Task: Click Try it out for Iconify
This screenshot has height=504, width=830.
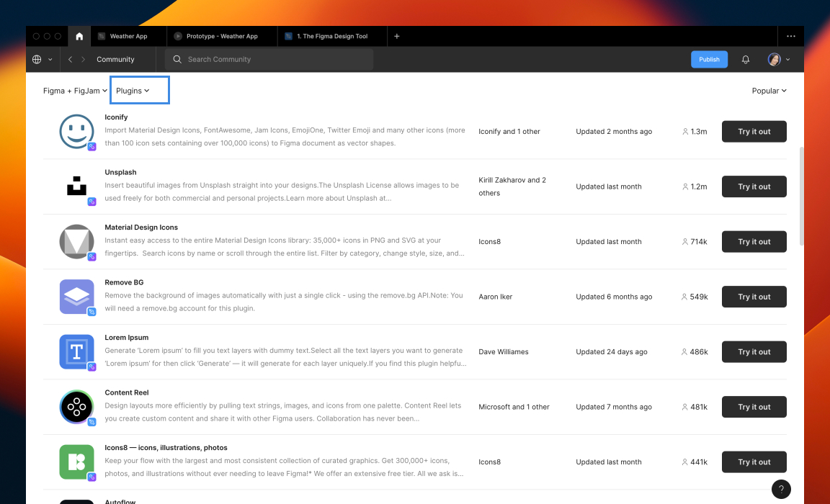Action: tap(754, 132)
